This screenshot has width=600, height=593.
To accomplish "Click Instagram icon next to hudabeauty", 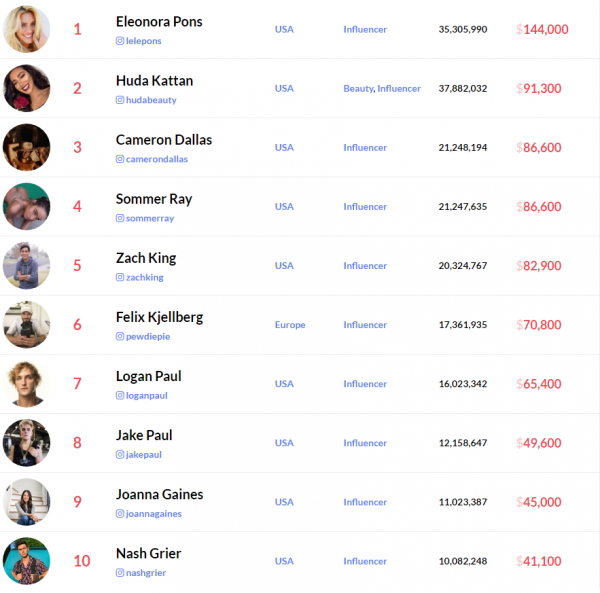I will click(x=120, y=100).
